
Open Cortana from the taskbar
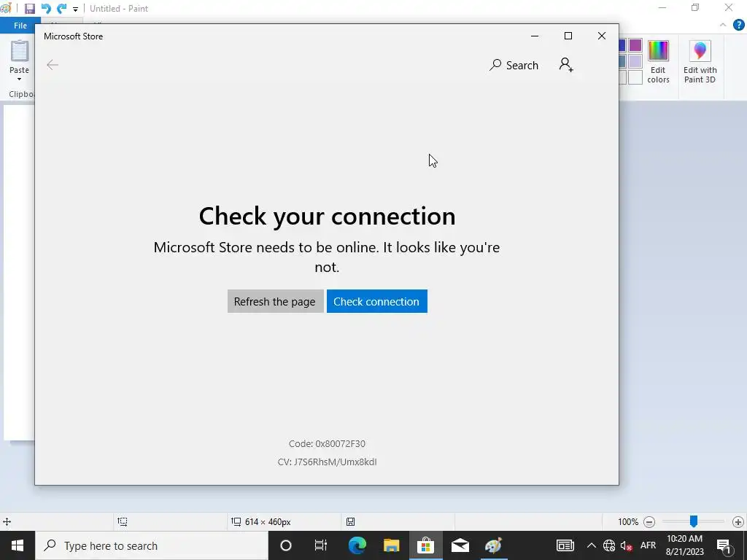pos(286,545)
